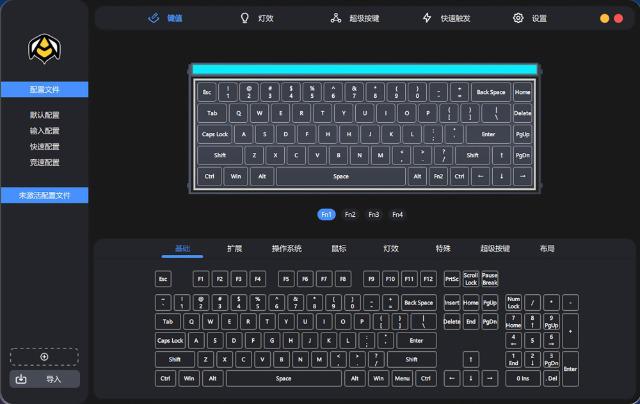This screenshot has height=404, width=640.
Task: Expand the 未激活配置文件 section
Action: coord(44,195)
